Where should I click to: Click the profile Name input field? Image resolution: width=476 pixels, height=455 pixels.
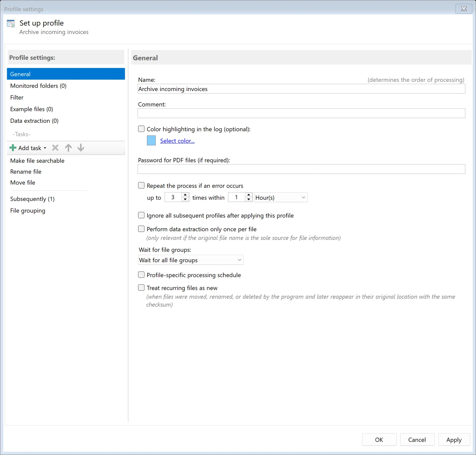point(301,89)
